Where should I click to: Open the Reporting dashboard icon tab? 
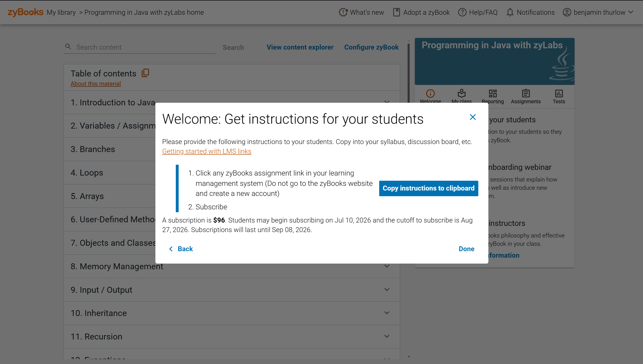(x=493, y=93)
